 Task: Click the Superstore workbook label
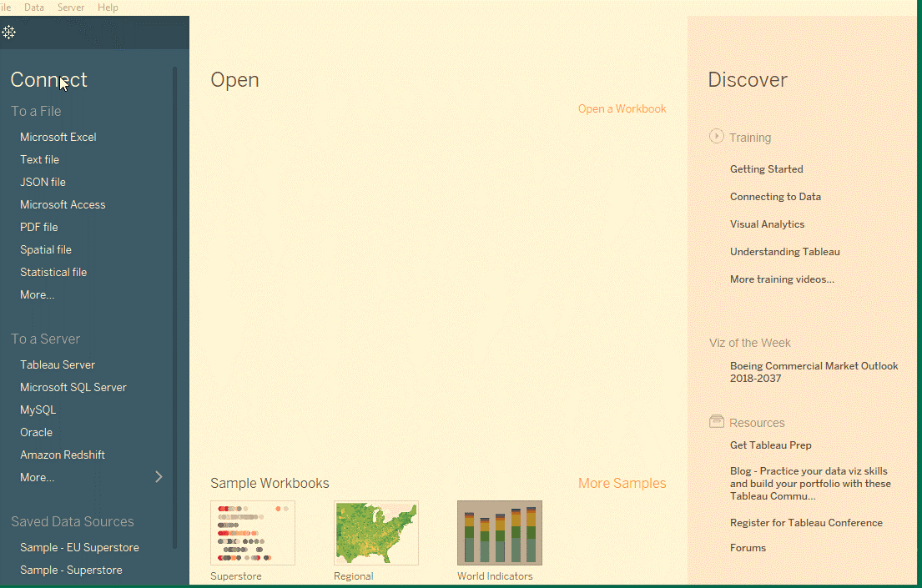pos(236,576)
